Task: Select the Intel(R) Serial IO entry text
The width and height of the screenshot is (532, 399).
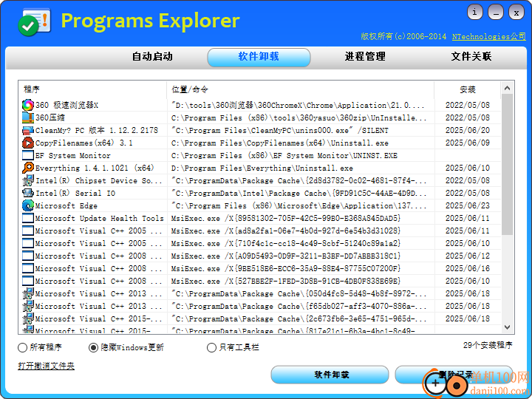Action: click(x=75, y=193)
